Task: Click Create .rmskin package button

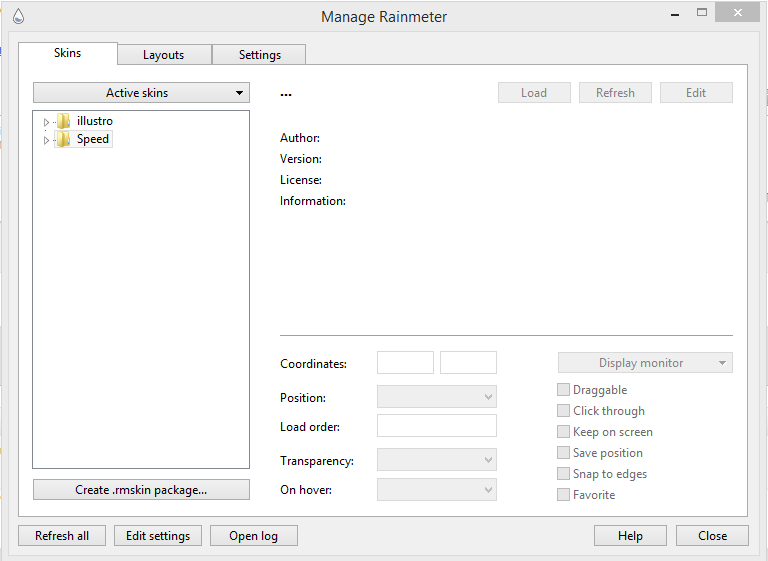Action: [141, 489]
